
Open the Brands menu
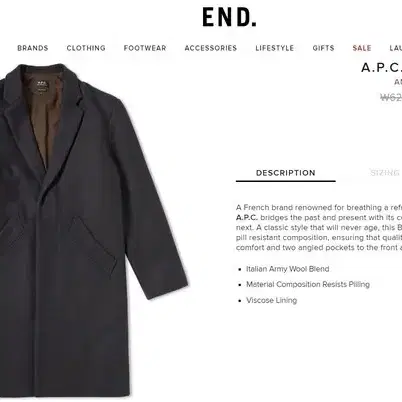pyautogui.click(x=33, y=48)
